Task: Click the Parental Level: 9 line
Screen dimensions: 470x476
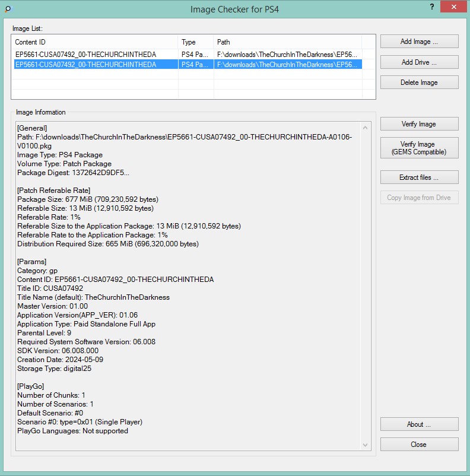Action: point(45,333)
